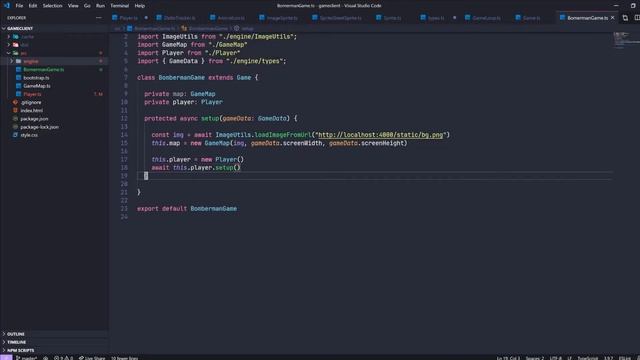
Task: Open the View menu
Action: tap(73, 6)
